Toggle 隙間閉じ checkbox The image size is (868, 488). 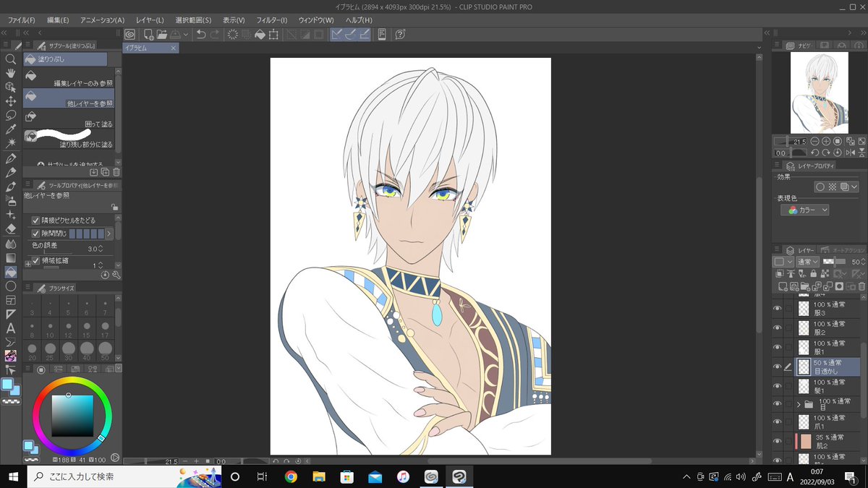click(35, 234)
